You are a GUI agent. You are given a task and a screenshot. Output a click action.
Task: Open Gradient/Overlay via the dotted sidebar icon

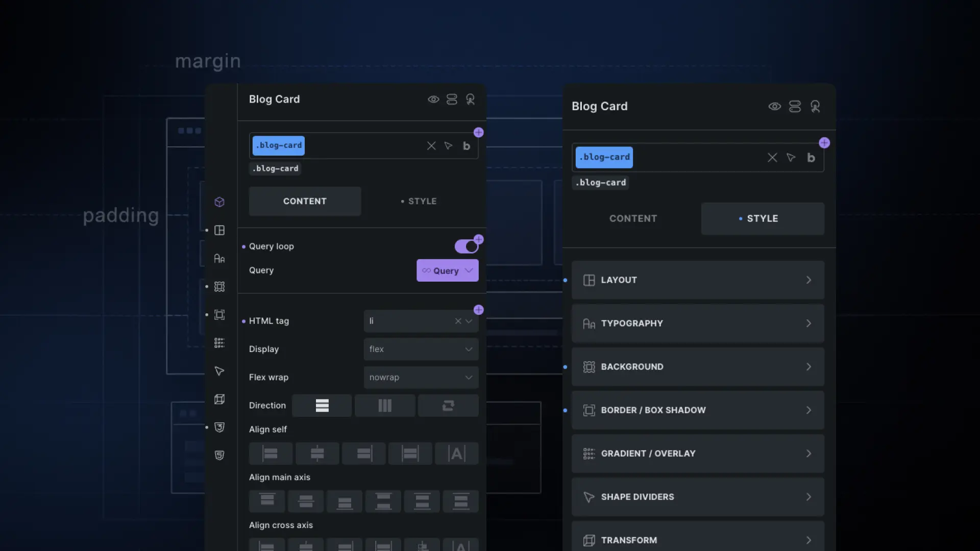[219, 343]
